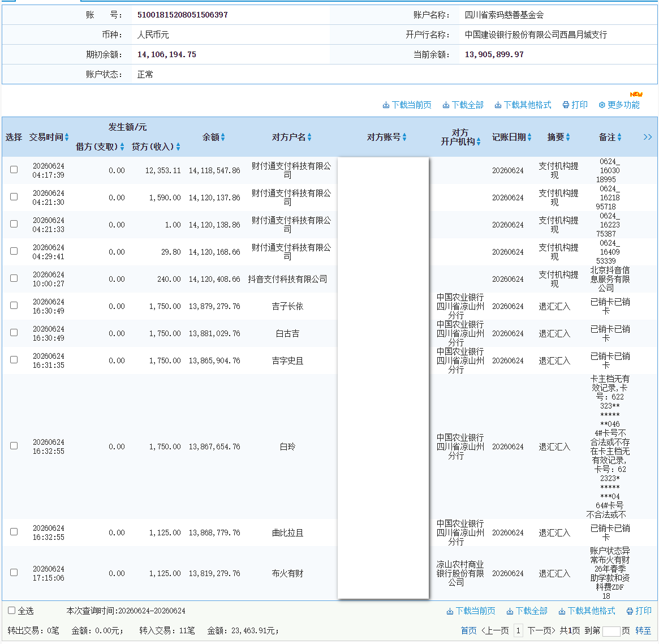Tick the 全选 select-all checkbox
Screen dimensions: 659x644
[12, 611]
